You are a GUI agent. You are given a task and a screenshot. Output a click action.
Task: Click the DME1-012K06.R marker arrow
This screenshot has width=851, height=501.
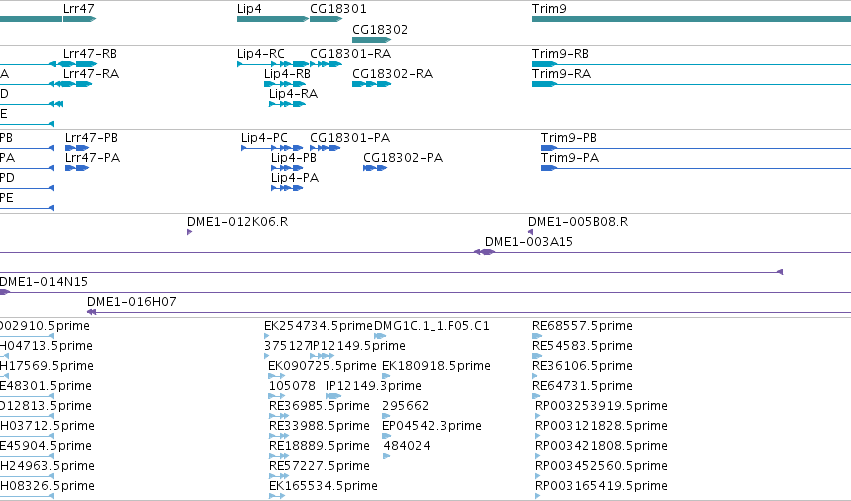click(189, 232)
